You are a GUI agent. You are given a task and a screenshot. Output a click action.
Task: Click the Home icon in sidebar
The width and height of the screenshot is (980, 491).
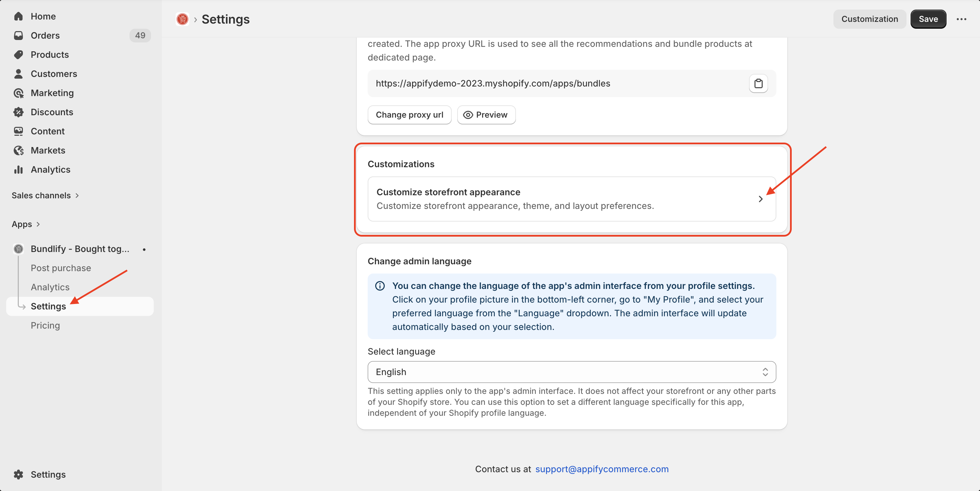pos(18,16)
